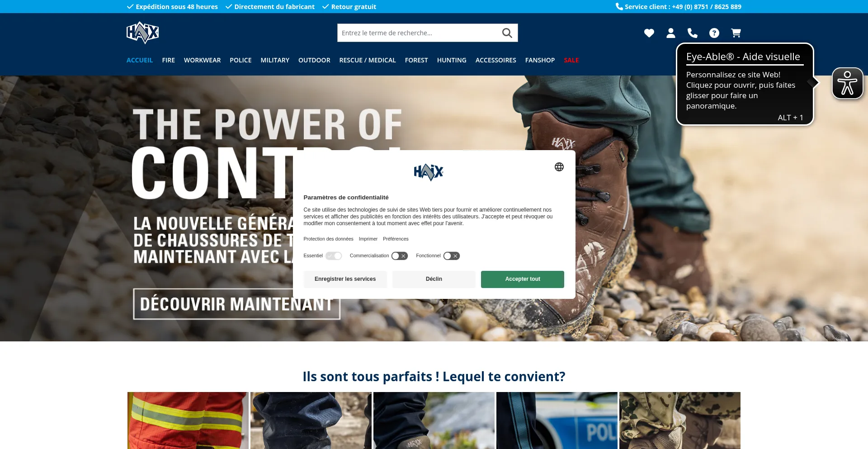This screenshot has width=868, height=449.
Task: Enable the Commercialisation cookie toggle
Action: point(400,256)
